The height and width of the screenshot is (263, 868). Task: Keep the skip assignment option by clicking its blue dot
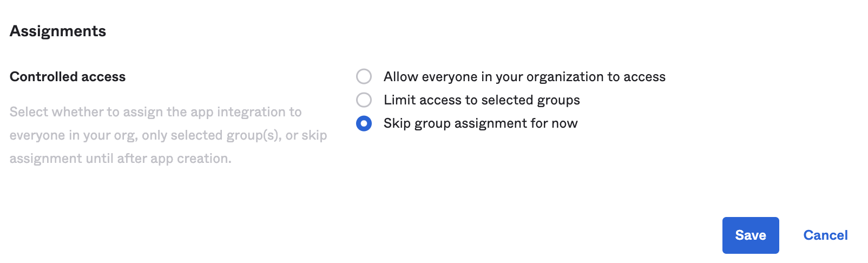point(364,123)
